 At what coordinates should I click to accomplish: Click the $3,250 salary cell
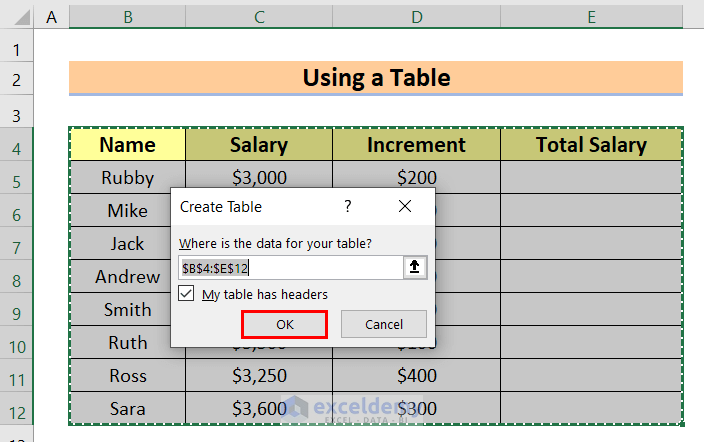pos(259,376)
